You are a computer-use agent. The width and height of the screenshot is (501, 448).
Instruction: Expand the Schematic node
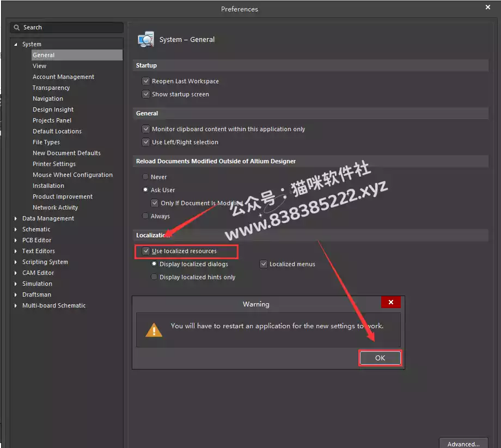pyautogui.click(x=16, y=229)
